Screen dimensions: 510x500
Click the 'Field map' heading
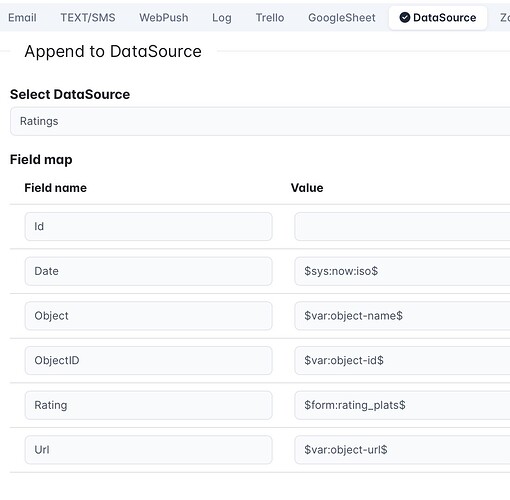click(x=41, y=160)
